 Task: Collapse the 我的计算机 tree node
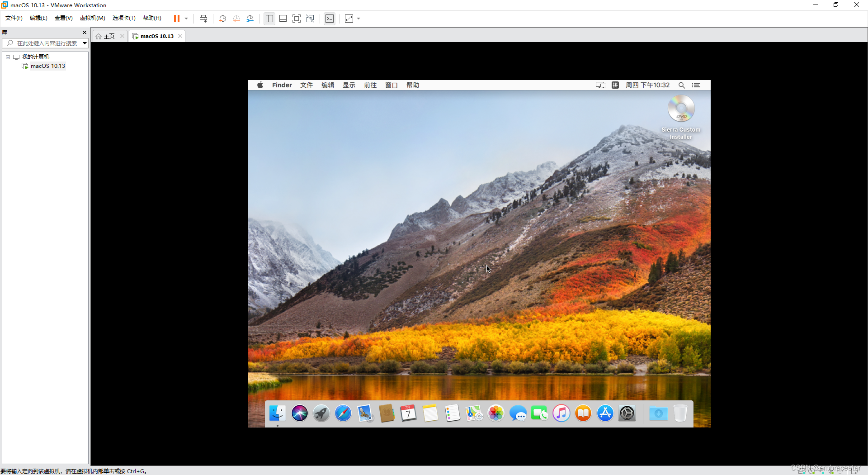tap(8, 57)
